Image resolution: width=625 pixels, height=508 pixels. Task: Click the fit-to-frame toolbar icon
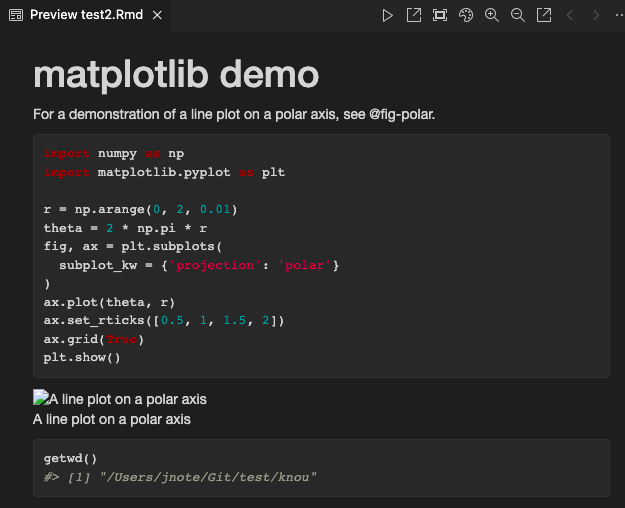click(440, 15)
